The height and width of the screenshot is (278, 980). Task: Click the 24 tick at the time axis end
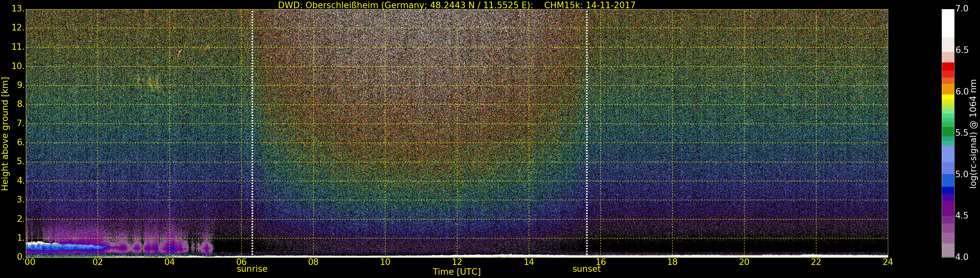pyautogui.click(x=888, y=262)
